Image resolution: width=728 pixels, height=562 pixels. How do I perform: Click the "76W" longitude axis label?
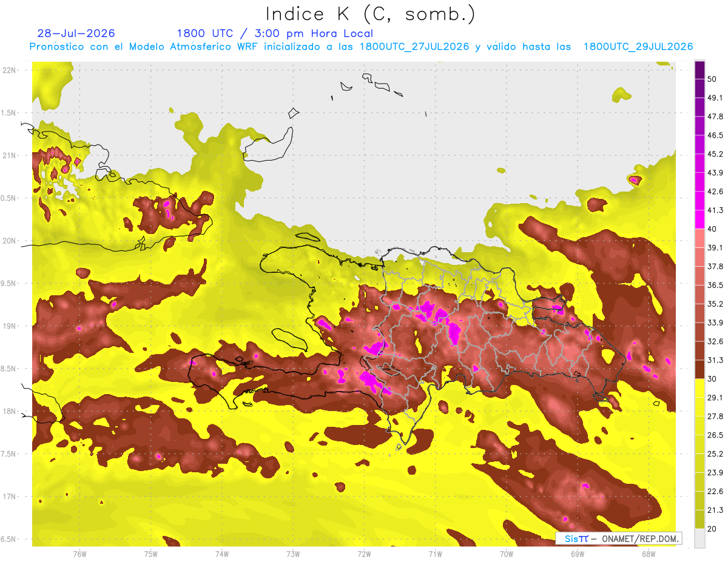(x=79, y=554)
